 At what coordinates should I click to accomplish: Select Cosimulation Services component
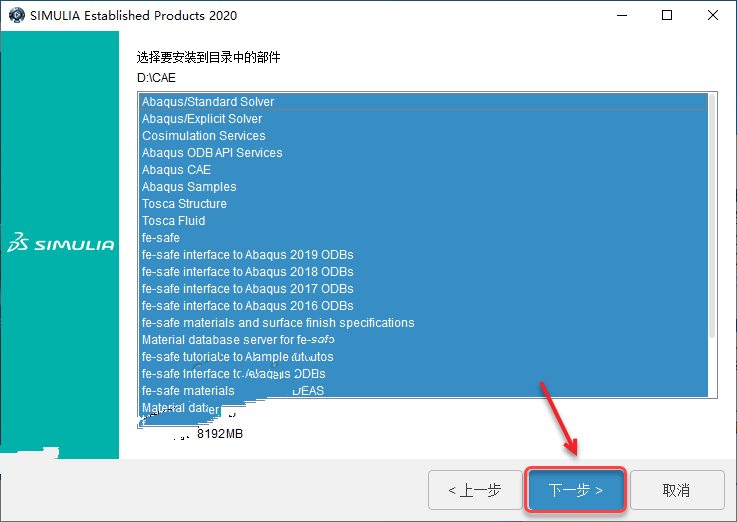click(x=423, y=135)
